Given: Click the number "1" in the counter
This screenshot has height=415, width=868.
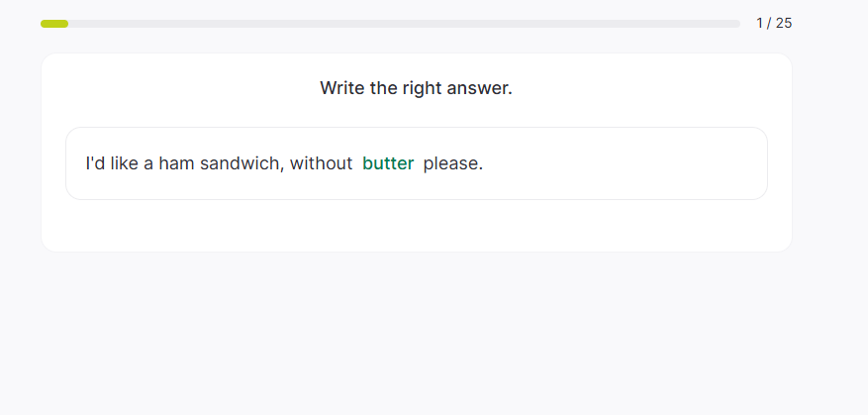Looking at the screenshot, I should coord(759,23).
